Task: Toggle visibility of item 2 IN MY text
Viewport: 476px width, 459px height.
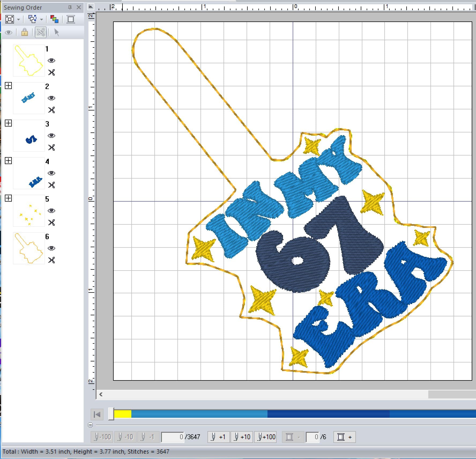Action: pos(51,98)
